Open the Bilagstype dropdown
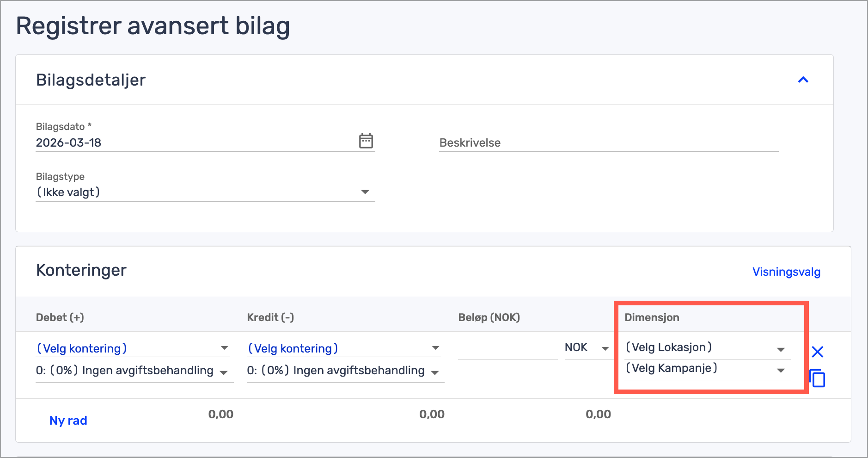 tap(205, 192)
